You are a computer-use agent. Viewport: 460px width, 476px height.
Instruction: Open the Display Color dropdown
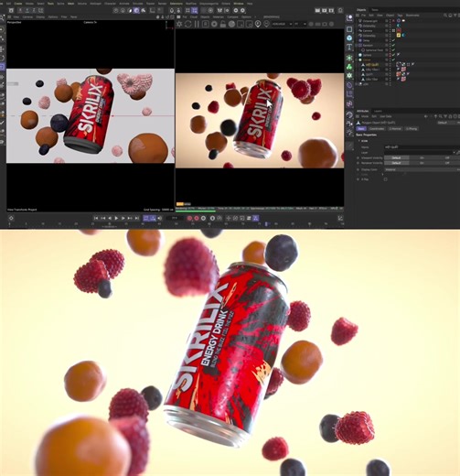(422, 169)
